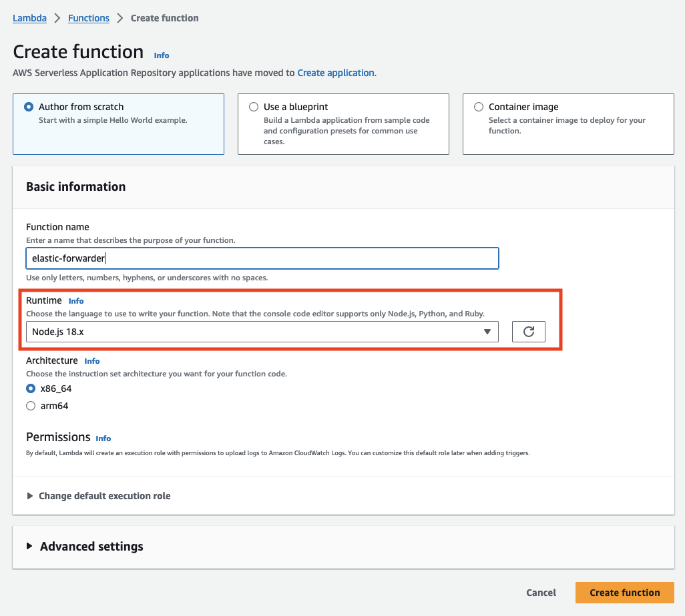Open the Create application link

[336, 73]
